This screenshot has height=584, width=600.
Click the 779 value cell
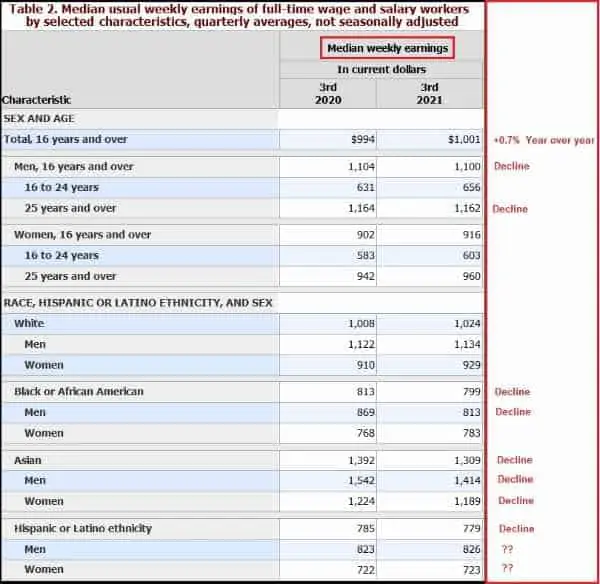pos(430,529)
